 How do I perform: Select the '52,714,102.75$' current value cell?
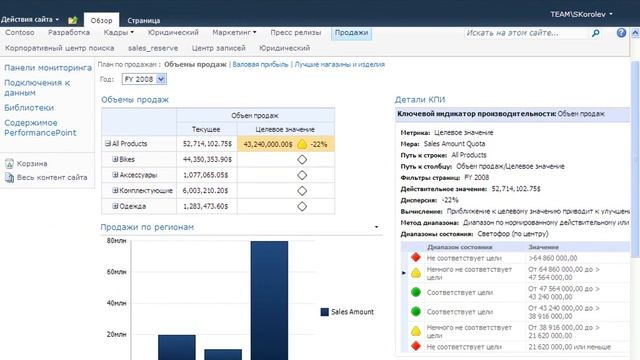coord(207,144)
